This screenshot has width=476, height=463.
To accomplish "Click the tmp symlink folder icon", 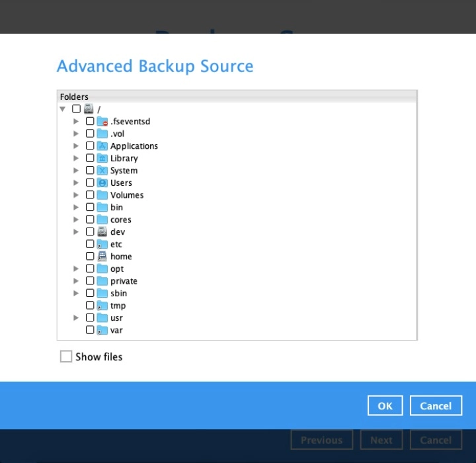I will point(102,306).
